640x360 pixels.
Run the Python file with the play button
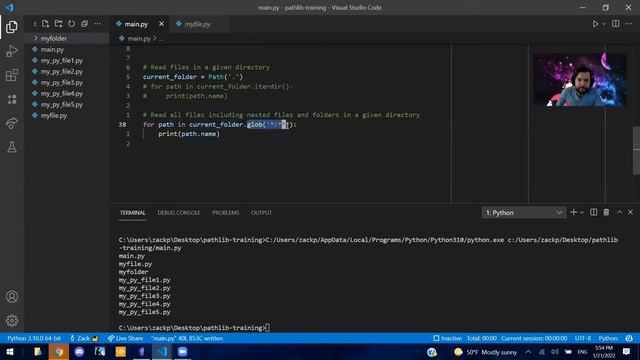click(x=595, y=24)
